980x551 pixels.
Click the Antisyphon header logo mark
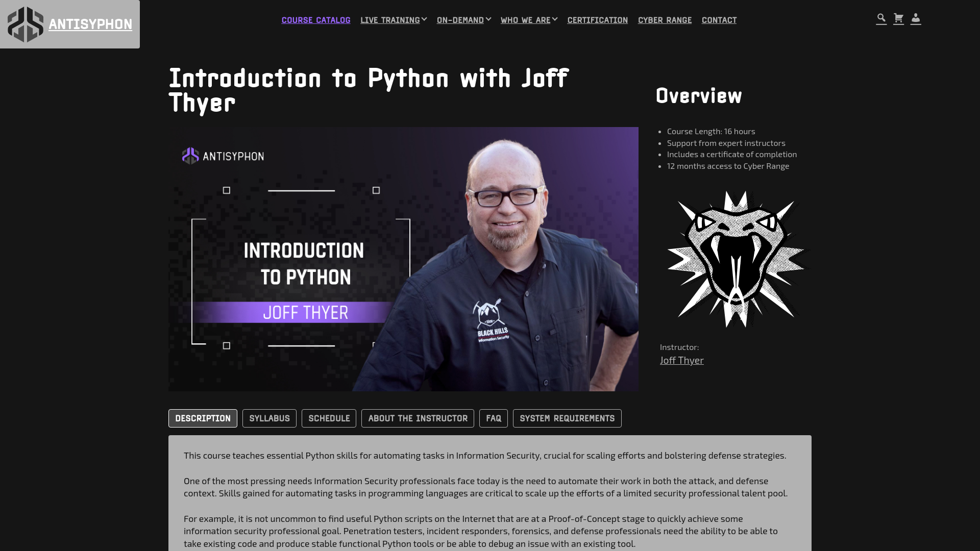[25, 24]
